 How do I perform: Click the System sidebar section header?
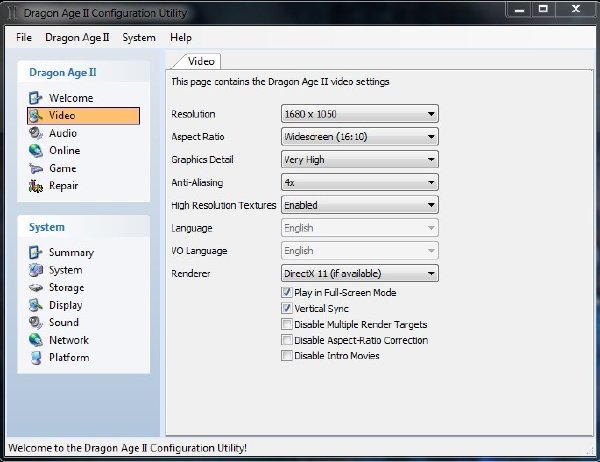tap(47, 227)
